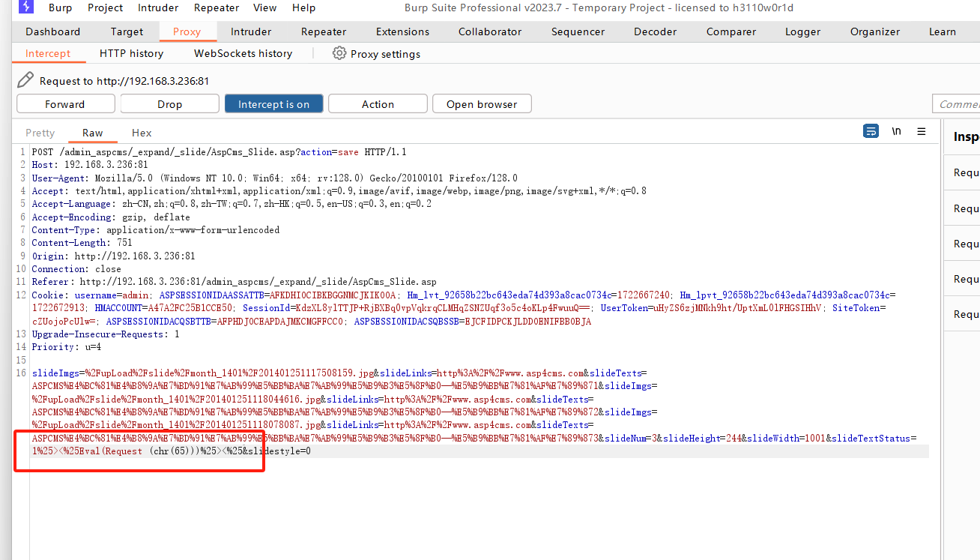Click the Origin header line

(113, 256)
